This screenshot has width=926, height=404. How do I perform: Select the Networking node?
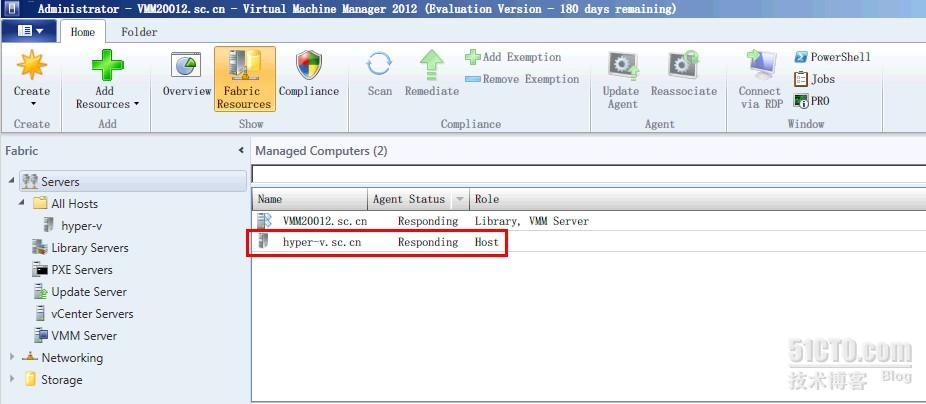tap(62, 357)
